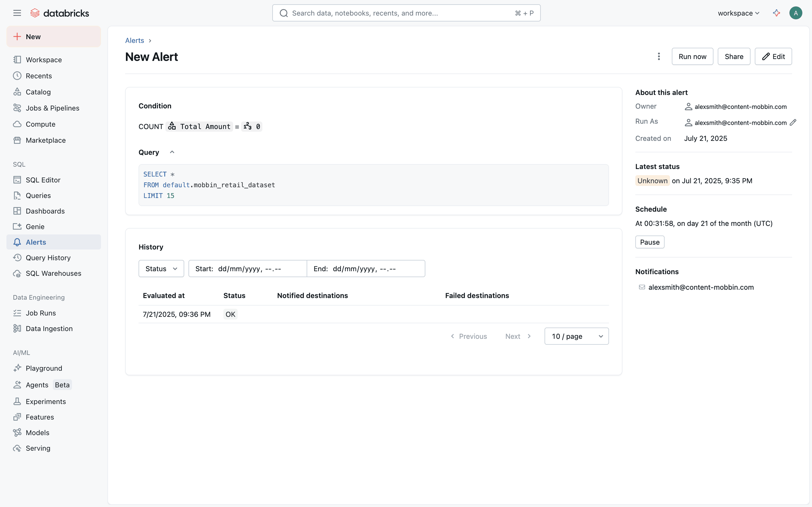Viewport: 812px width, 507px height.
Task: Select Jobs & Pipelines in sidebar
Action: 52,108
